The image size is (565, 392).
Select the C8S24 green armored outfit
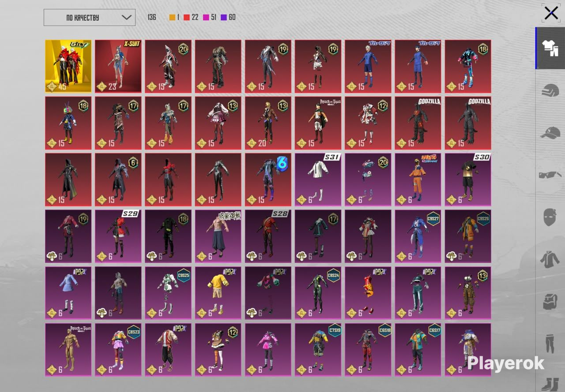318,293
